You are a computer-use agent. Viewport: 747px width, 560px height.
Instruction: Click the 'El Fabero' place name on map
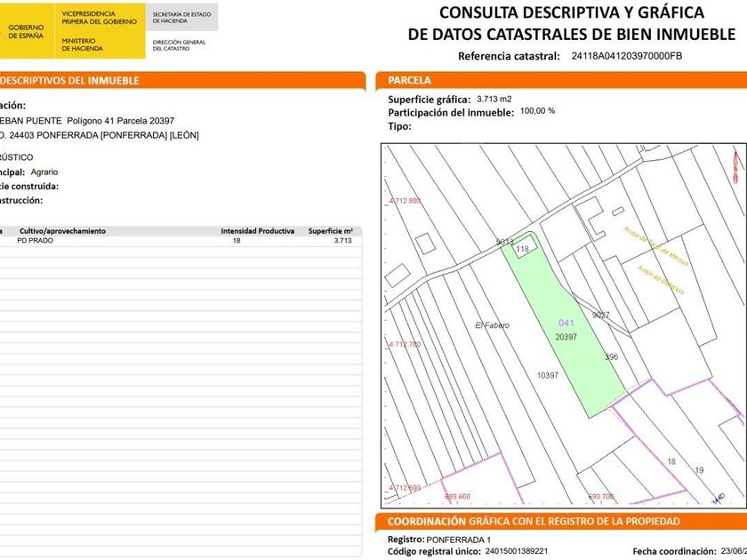(492, 325)
